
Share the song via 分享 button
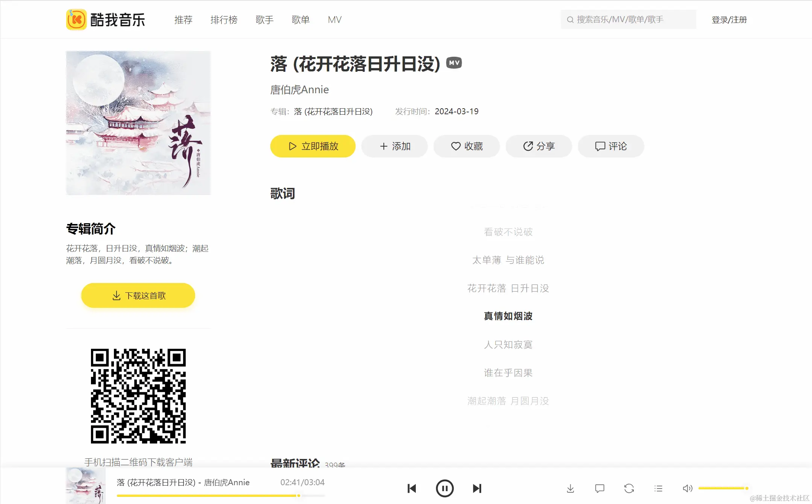tap(539, 146)
